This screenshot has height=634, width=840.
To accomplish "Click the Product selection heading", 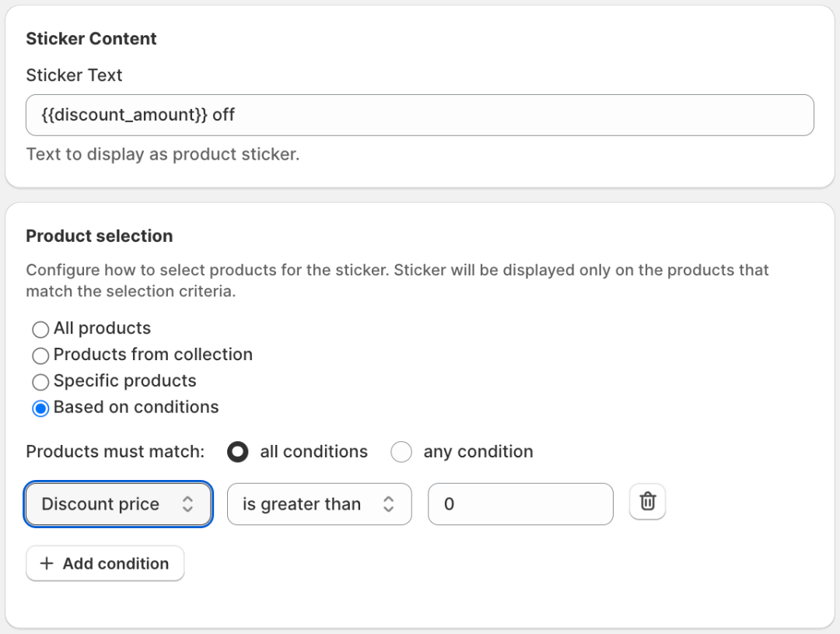I will [x=100, y=236].
